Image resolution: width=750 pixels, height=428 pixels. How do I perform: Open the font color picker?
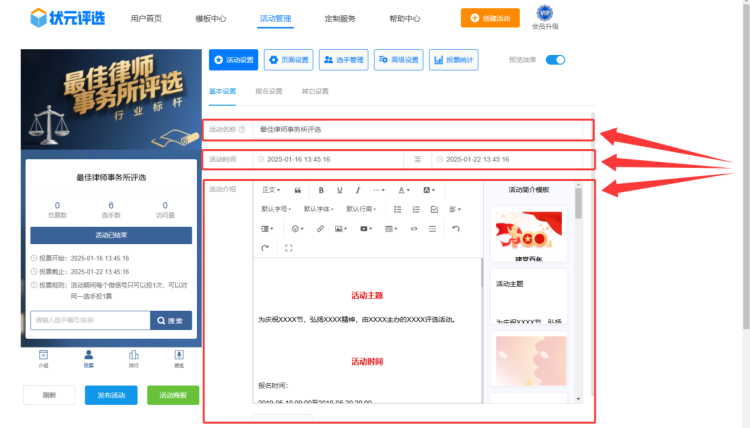404,190
